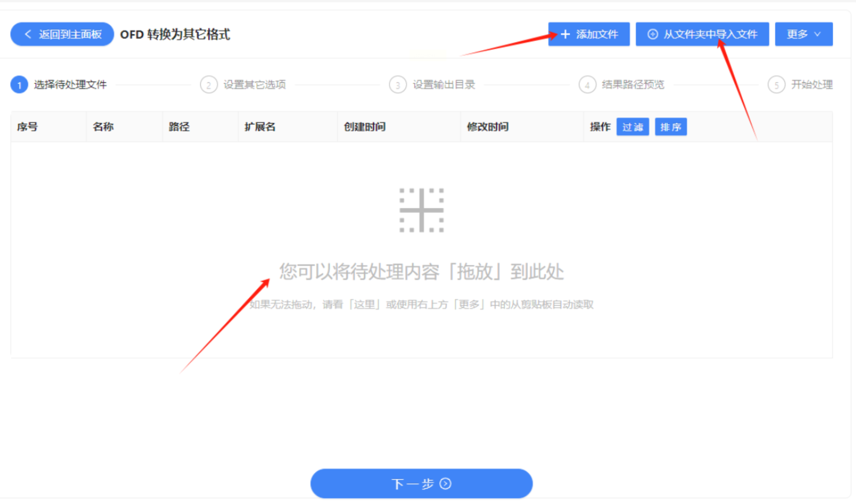Screen dimensions: 856x504
Task: Click the dotted-grid drop zone icon
Action: pos(421,210)
